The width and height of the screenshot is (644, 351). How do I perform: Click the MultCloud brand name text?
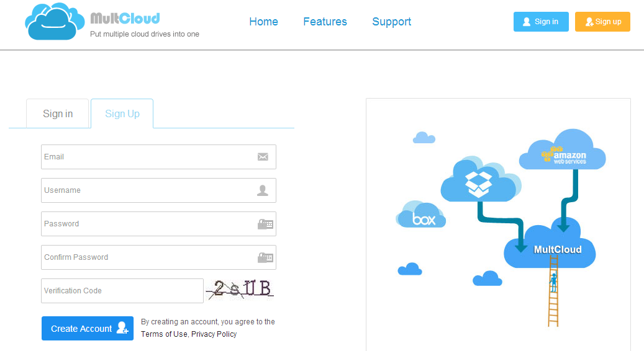125,19
